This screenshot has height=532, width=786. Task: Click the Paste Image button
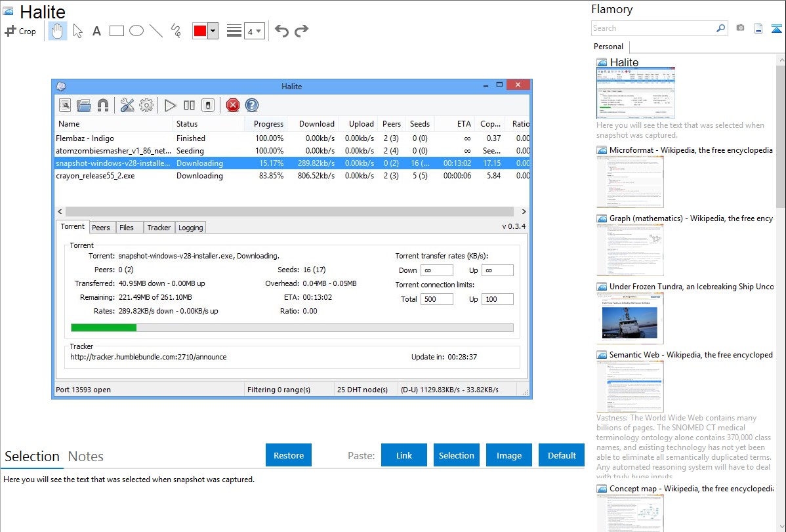[x=509, y=455]
